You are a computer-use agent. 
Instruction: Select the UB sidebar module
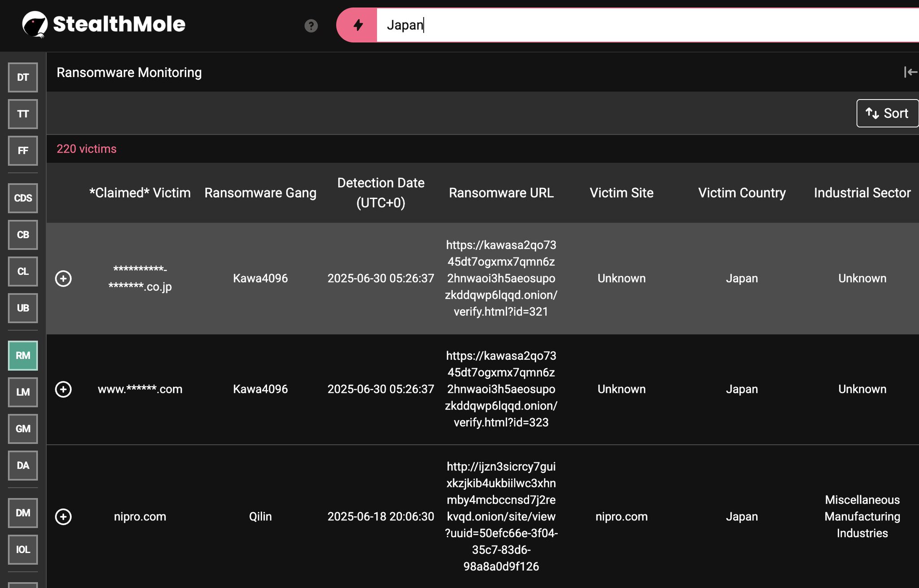point(23,308)
